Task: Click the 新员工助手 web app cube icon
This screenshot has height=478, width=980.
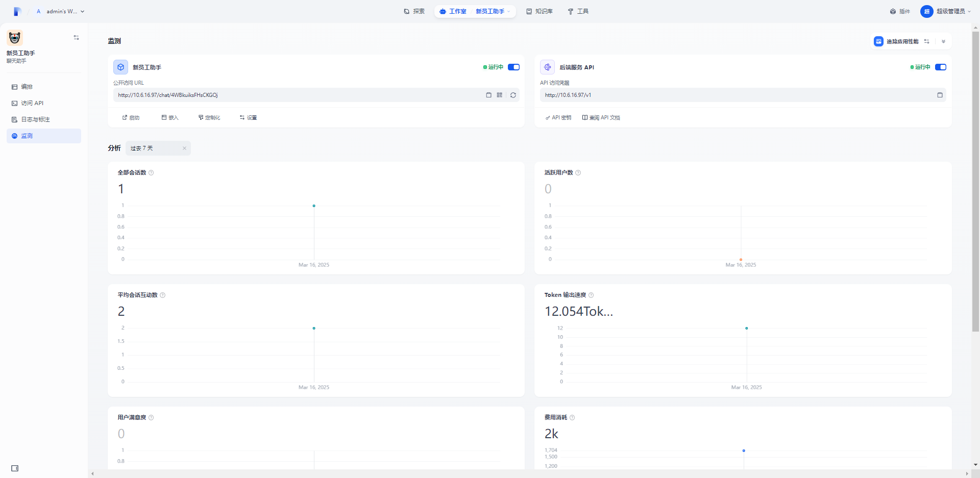Action: pyautogui.click(x=120, y=67)
